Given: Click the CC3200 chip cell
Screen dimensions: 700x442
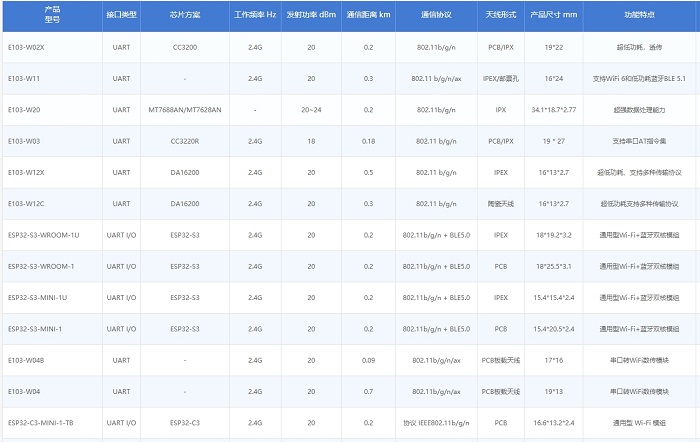Looking at the screenshot, I should (185, 47).
